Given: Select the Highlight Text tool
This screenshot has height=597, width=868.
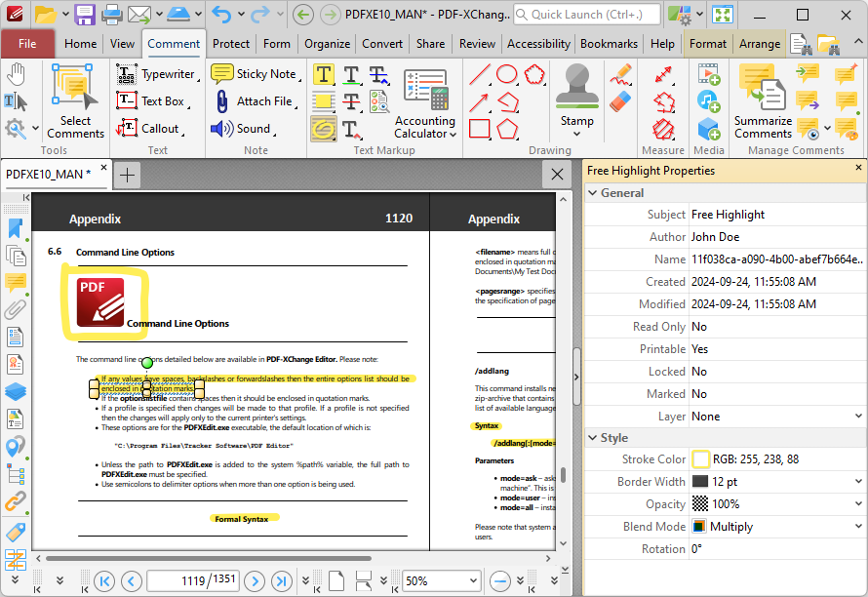Looking at the screenshot, I should tap(324, 74).
